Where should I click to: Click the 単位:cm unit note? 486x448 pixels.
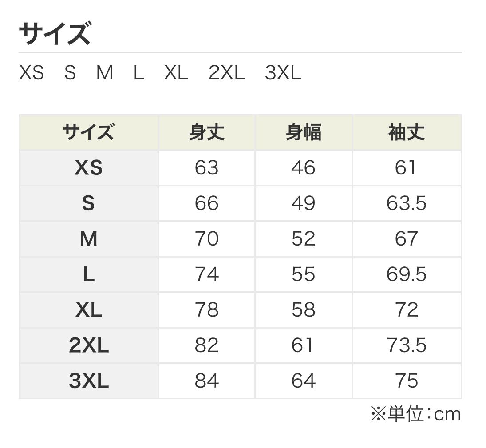pyautogui.click(x=416, y=414)
